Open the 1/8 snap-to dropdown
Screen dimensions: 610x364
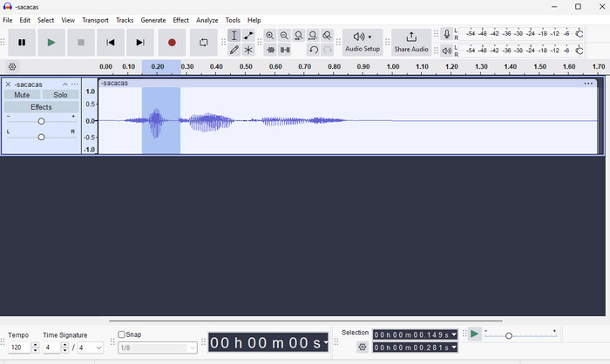158,347
